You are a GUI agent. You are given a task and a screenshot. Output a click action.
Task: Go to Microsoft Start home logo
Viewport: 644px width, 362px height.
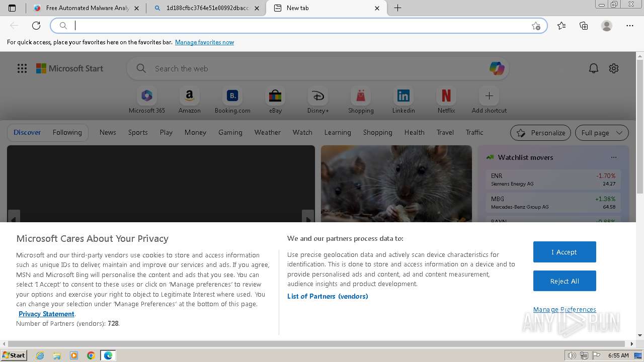click(x=69, y=68)
